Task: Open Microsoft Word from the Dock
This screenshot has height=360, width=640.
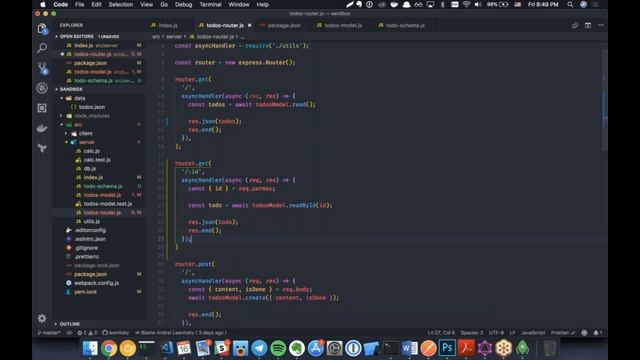Action: point(409,348)
